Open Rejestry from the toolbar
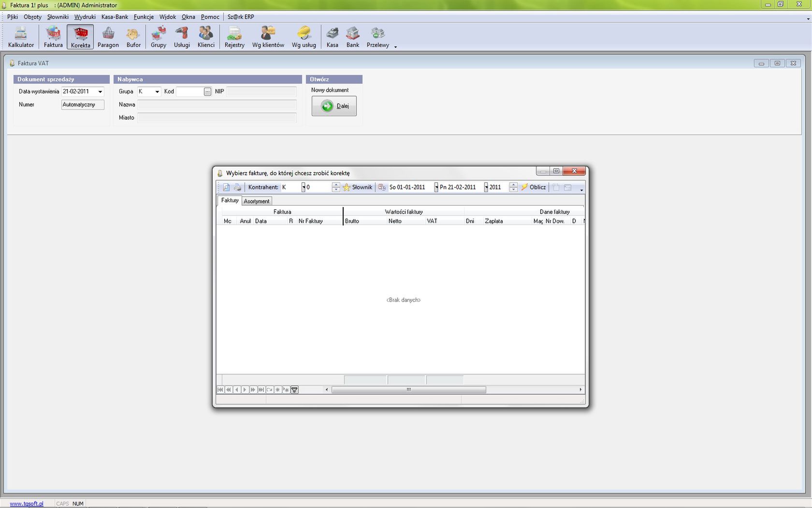 pos(234,37)
